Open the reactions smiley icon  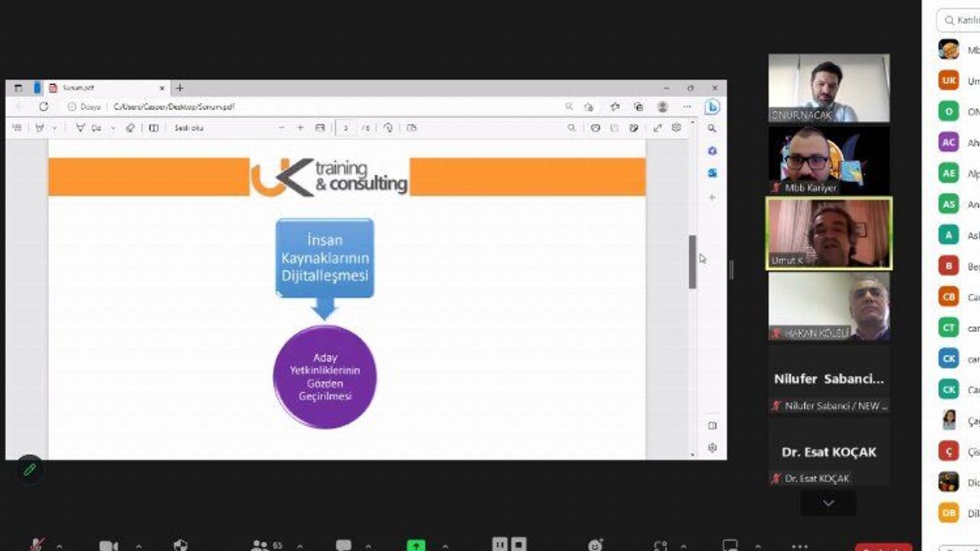[596, 545]
